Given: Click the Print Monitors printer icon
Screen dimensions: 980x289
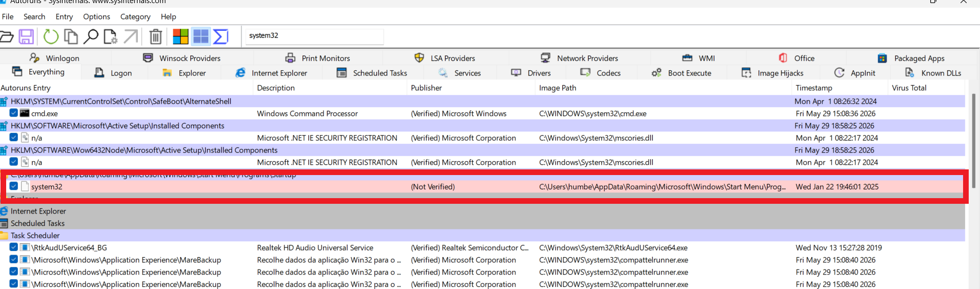Looking at the screenshot, I should [290, 58].
